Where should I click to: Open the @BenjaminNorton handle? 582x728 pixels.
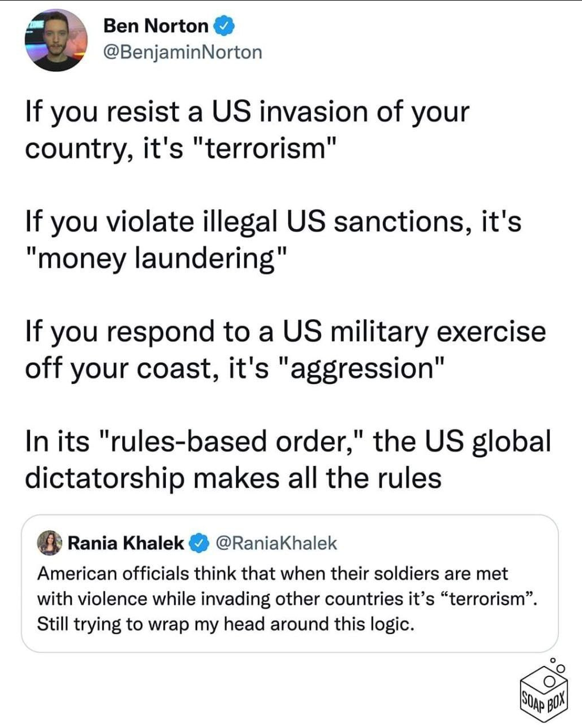pos(182,52)
